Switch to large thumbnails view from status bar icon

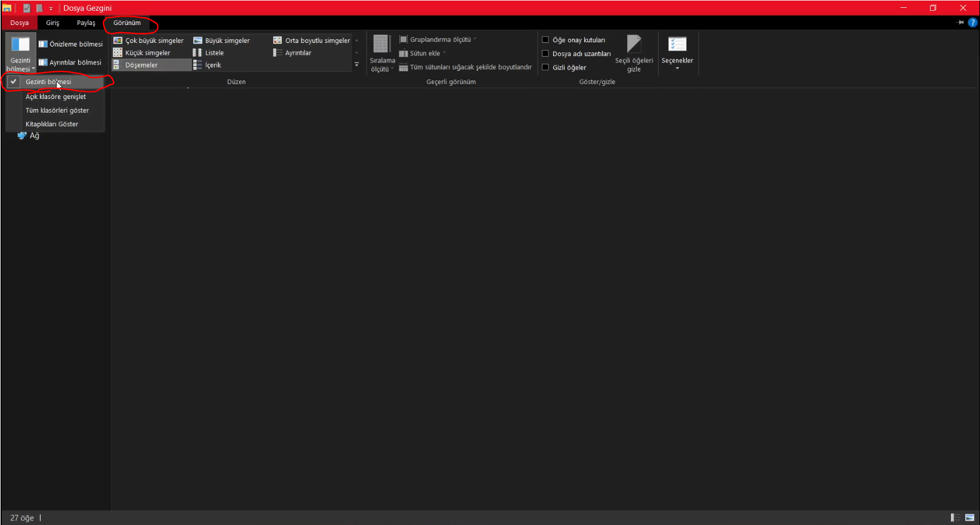[970, 517]
